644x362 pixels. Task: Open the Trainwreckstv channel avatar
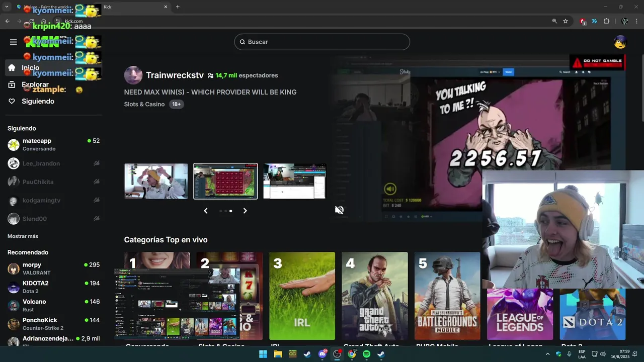[133, 75]
